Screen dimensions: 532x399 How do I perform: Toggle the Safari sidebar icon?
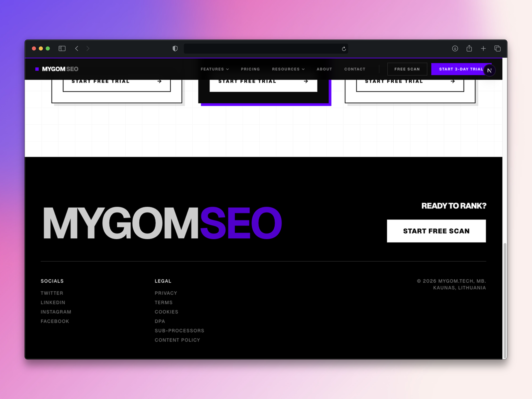click(62, 48)
